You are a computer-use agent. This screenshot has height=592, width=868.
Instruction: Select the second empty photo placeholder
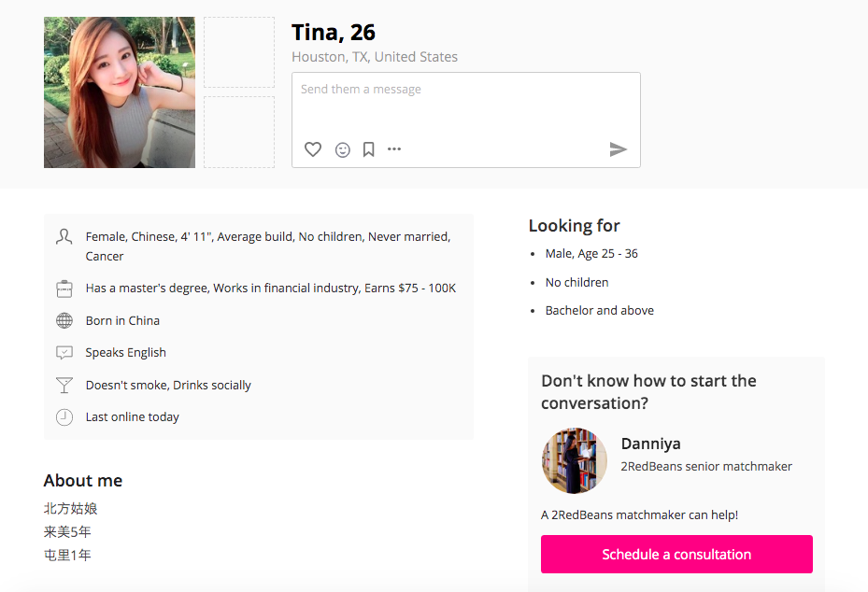click(x=239, y=132)
